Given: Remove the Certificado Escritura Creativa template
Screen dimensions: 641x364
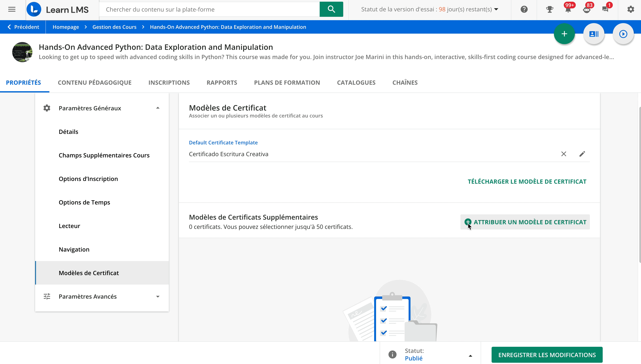Looking at the screenshot, I should 563,154.
